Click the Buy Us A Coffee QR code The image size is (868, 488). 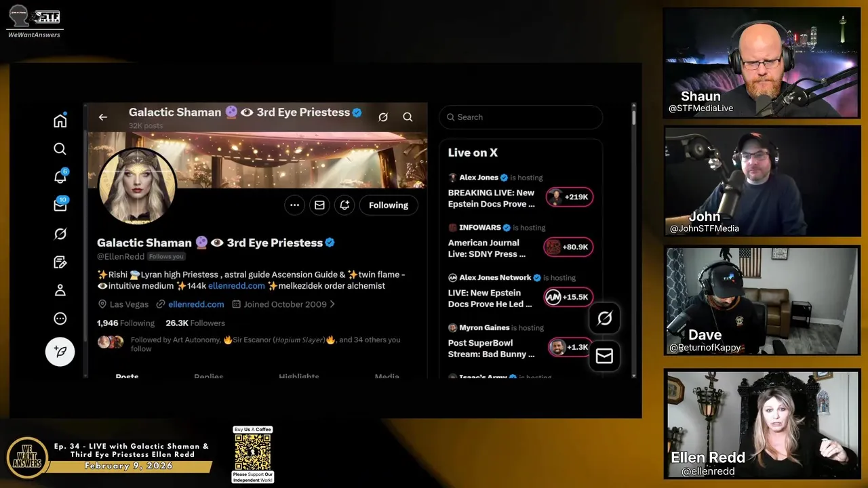click(x=253, y=453)
